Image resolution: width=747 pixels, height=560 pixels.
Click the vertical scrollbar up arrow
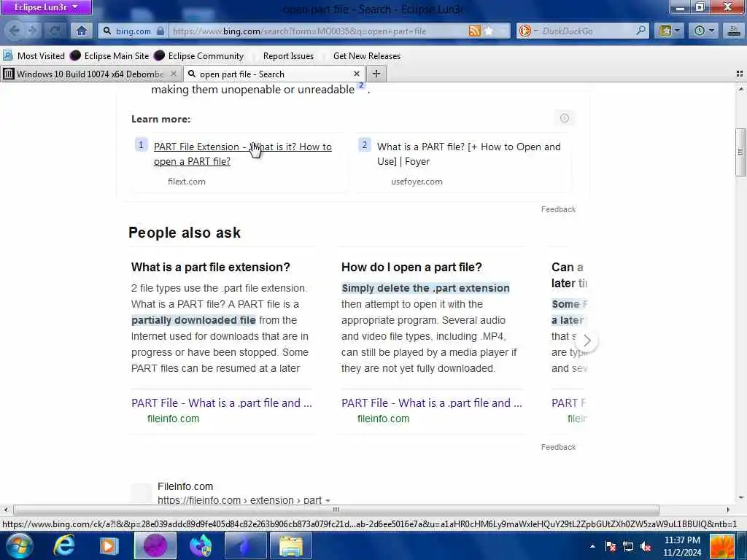(740, 89)
